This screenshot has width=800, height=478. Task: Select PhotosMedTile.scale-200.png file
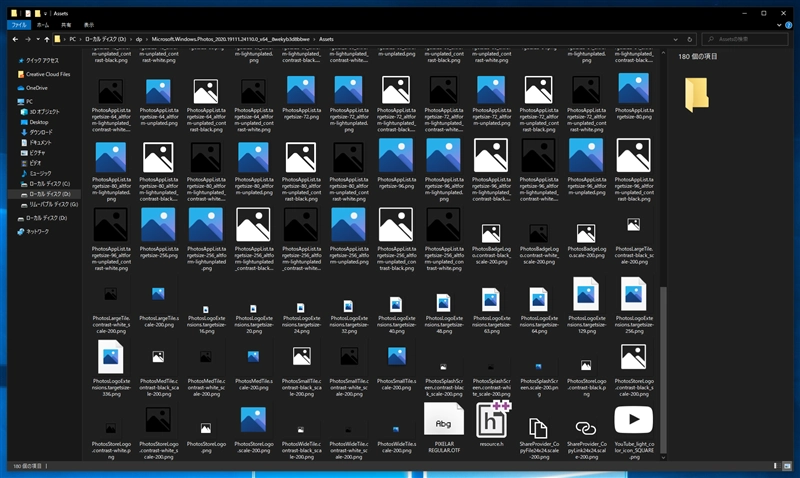pos(254,369)
